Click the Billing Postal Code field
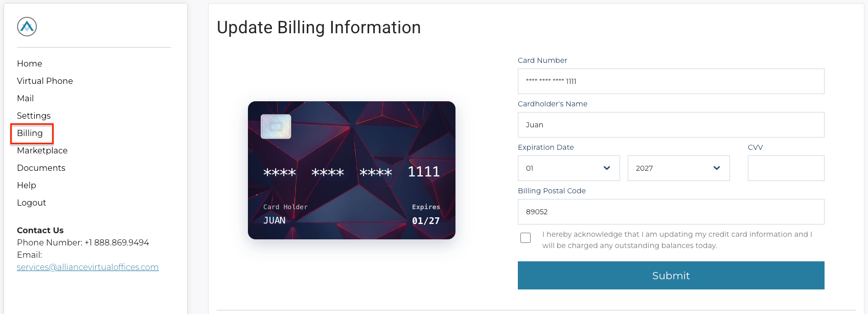Screen dimensions: 868x314 pos(671,212)
